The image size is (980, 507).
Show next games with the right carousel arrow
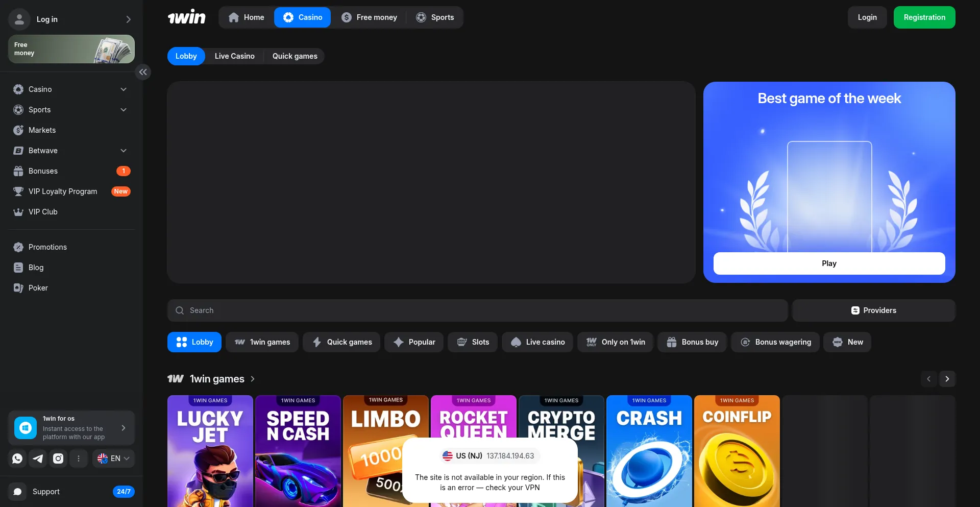(x=947, y=379)
